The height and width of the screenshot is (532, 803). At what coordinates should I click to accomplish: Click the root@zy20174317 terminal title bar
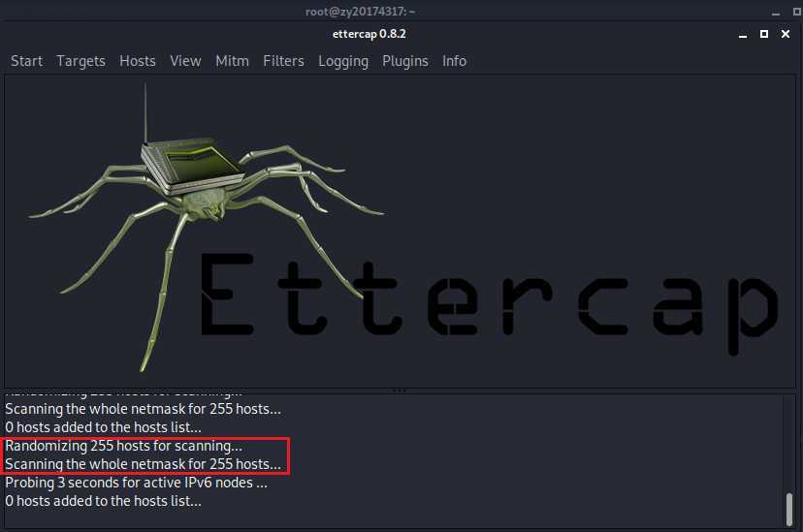coord(360,12)
